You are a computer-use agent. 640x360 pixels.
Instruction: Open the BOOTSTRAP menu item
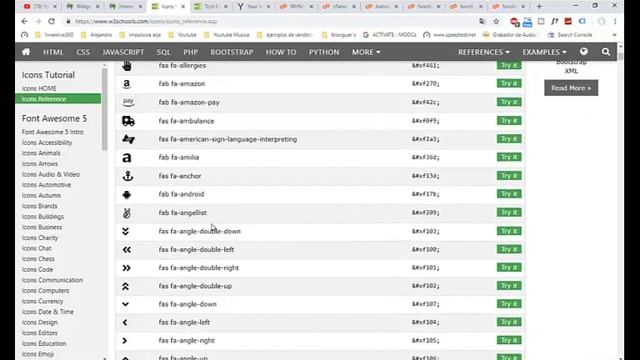click(232, 52)
